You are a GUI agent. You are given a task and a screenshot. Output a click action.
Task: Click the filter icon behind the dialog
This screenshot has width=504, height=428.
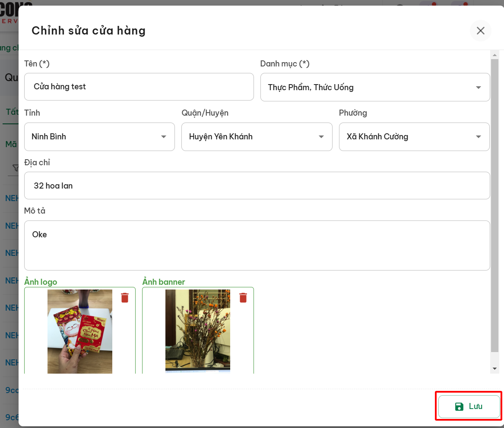point(16,168)
